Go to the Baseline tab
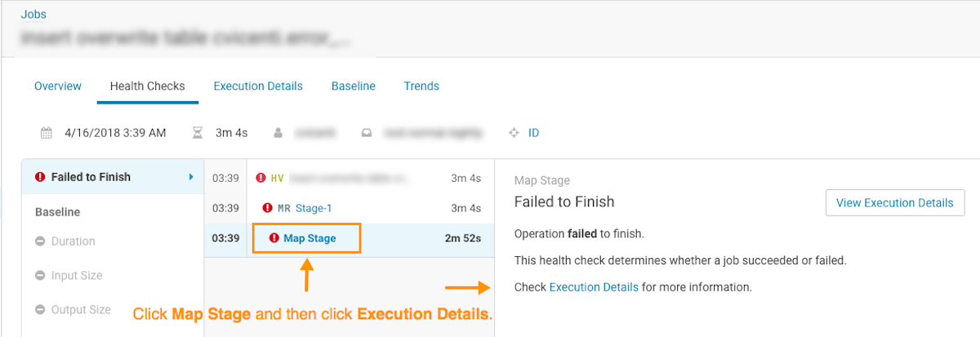This screenshot has width=980, height=337. [353, 86]
